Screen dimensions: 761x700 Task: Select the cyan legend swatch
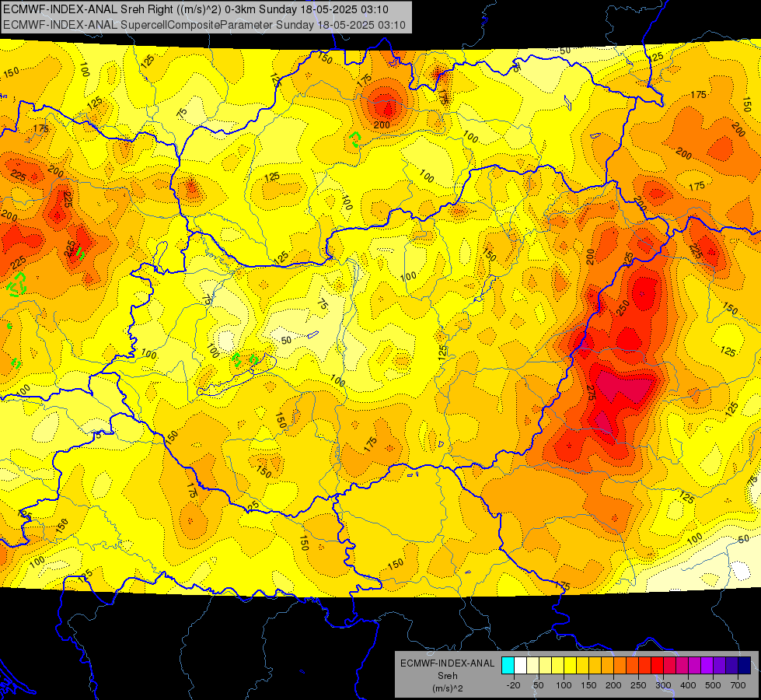(508, 665)
